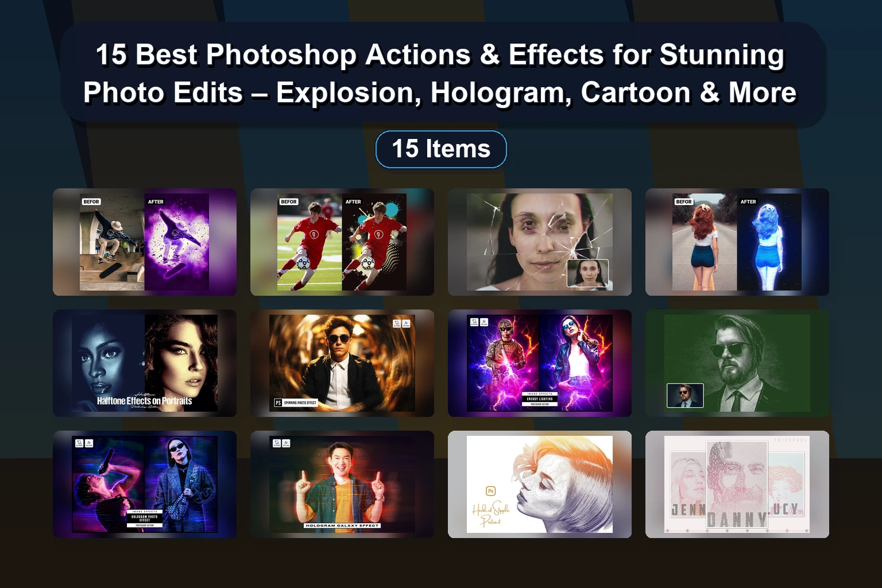Click the 'JENN' name text
Viewport: 882px width, 588px height.
pos(688,509)
